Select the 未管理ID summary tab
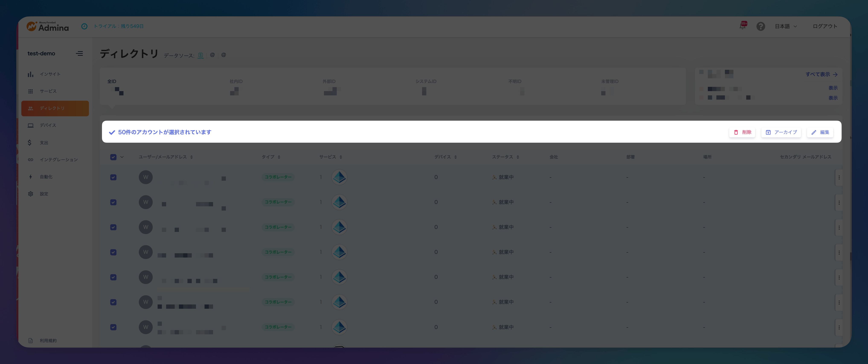868x364 pixels. coord(610,87)
